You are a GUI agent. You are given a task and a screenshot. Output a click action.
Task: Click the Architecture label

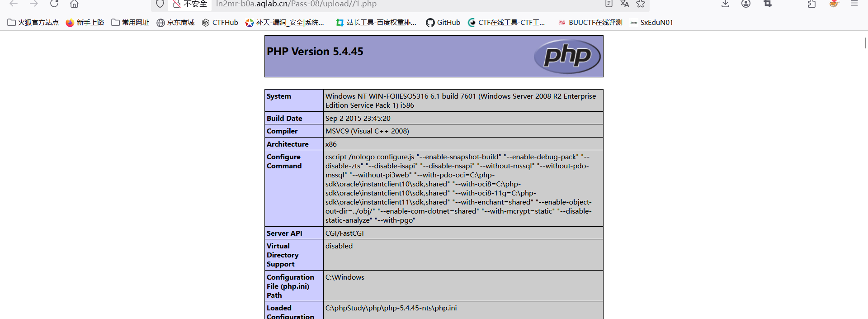click(288, 144)
